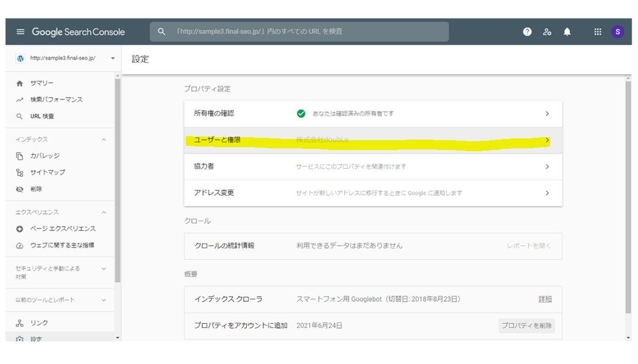638x364 pixels.
Task: Open the ユーザーと権限 settings row
Action: tap(373, 140)
